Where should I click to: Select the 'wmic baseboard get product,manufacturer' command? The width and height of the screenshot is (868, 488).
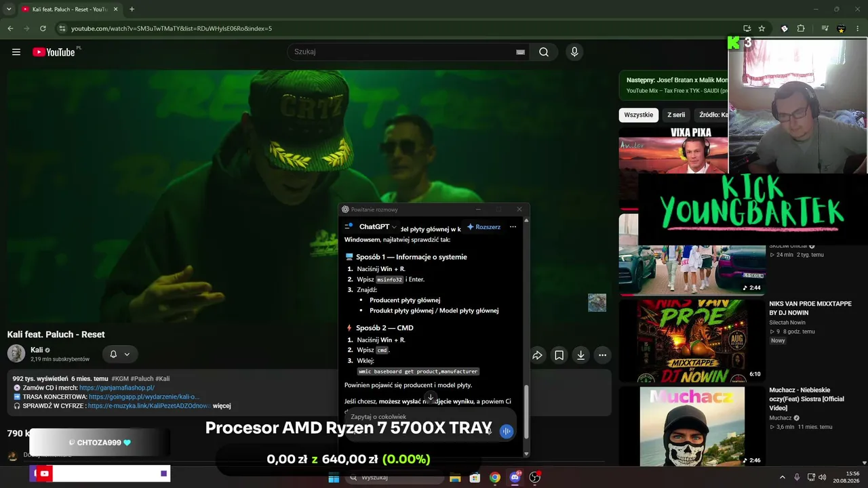(x=418, y=371)
